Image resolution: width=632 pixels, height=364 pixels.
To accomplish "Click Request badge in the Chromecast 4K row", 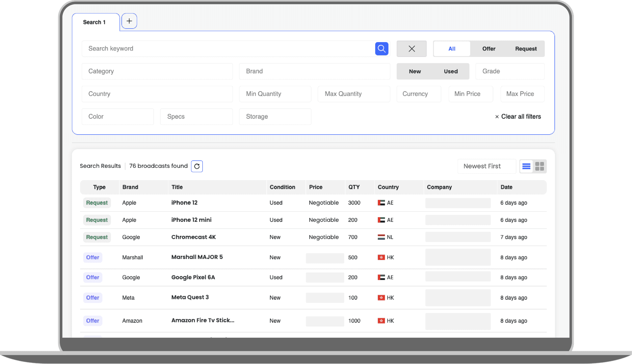I will click(97, 237).
